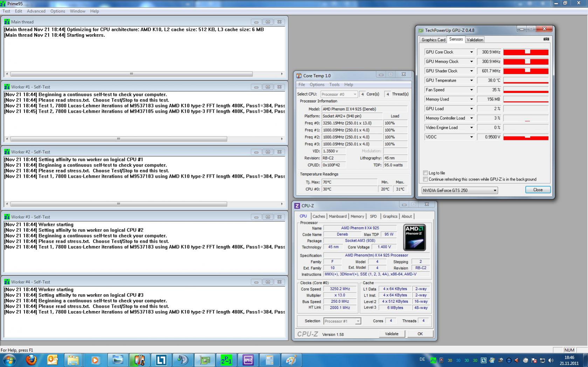Switch to Prime95 green taskbar button
Image resolution: width=588 pixels, height=367 pixels.
coord(226,360)
